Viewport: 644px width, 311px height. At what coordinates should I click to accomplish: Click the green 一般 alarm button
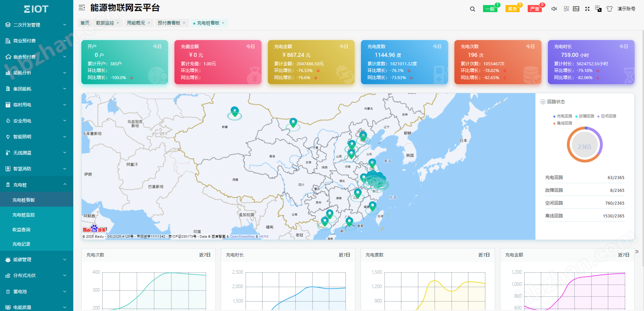point(490,9)
